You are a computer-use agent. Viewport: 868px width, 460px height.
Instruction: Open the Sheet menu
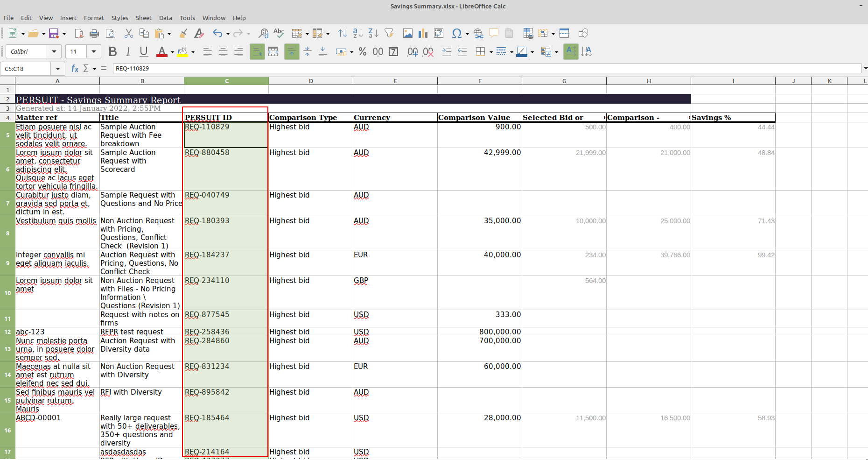[144, 18]
